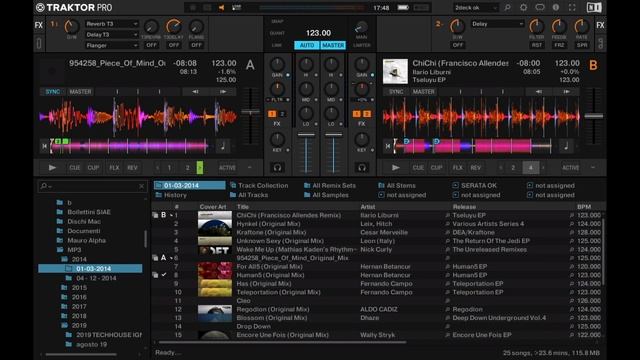640x360 pixels.
Task: Open the layout selector dropdown
Action: 476,7
